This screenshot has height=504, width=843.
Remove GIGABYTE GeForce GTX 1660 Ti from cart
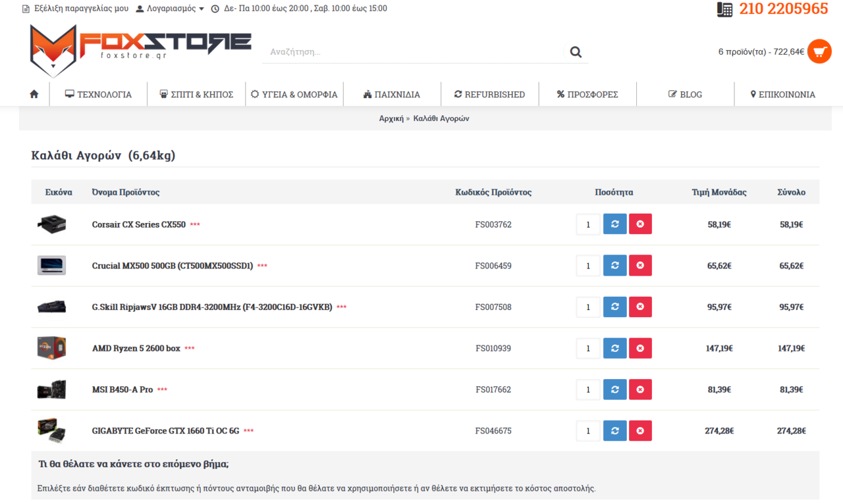pyautogui.click(x=640, y=431)
